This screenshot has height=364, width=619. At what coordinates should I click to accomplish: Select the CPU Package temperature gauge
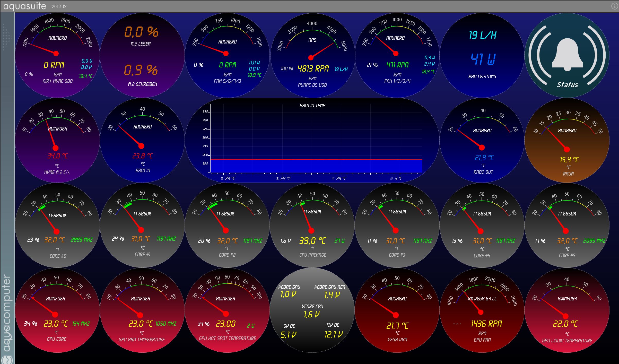pyautogui.click(x=312, y=225)
